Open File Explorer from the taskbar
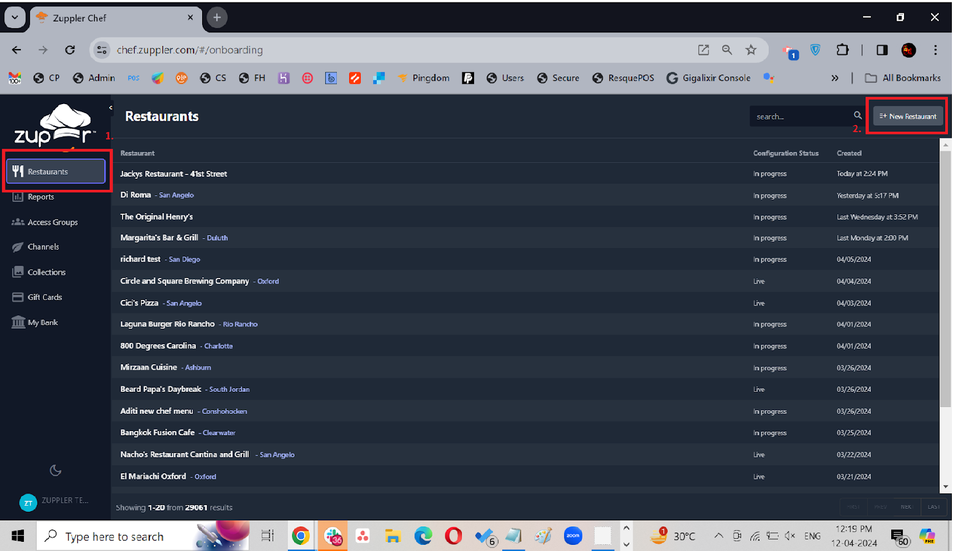Image resolution: width=980 pixels, height=551 pixels. 393,536
